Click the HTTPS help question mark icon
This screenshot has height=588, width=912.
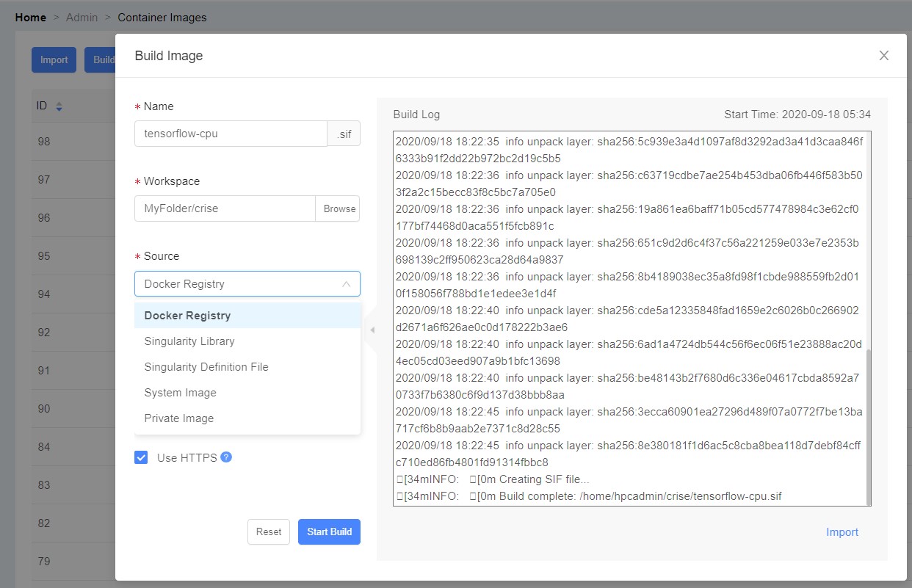(226, 457)
